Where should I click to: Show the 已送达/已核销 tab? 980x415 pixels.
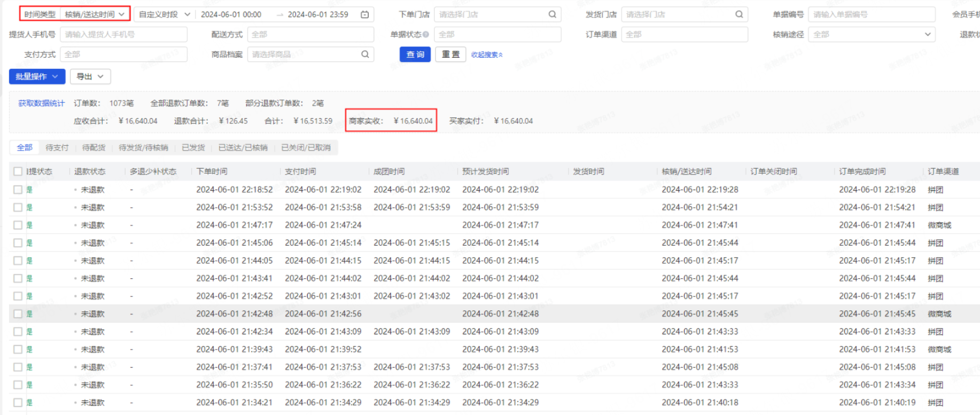point(243,147)
